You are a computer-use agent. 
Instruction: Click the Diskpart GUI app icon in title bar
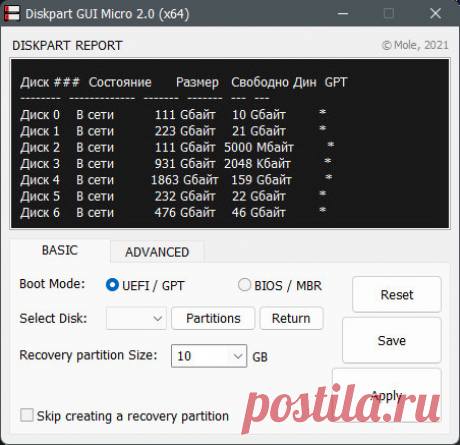pyautogui.click(x=12, y=13)
